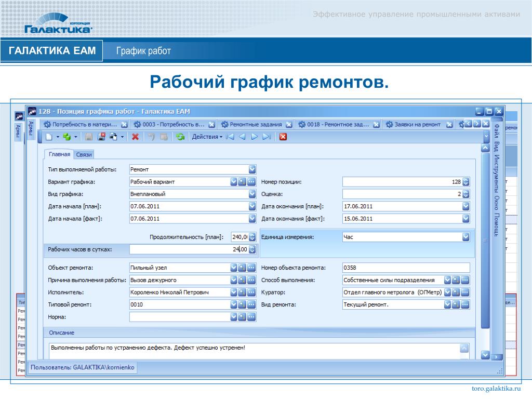The width and height of the screenshot is (532, 399).
Task: Expand the Единица измерения dropdown
Action: (x=466, y=237)
